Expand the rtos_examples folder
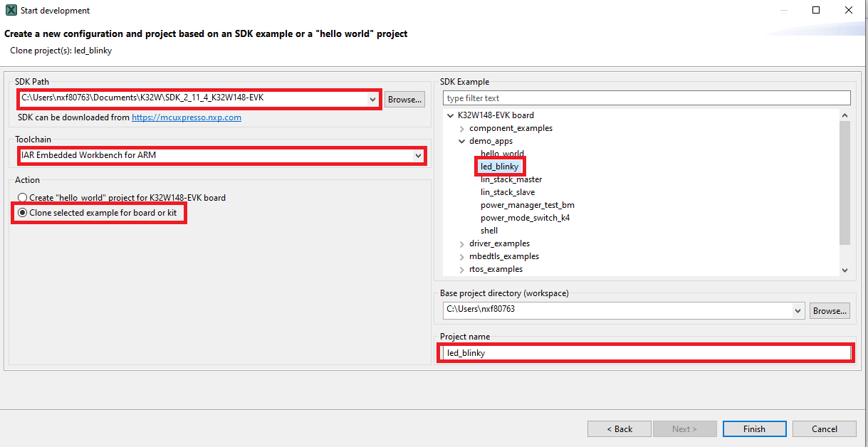 coord(462,269)
